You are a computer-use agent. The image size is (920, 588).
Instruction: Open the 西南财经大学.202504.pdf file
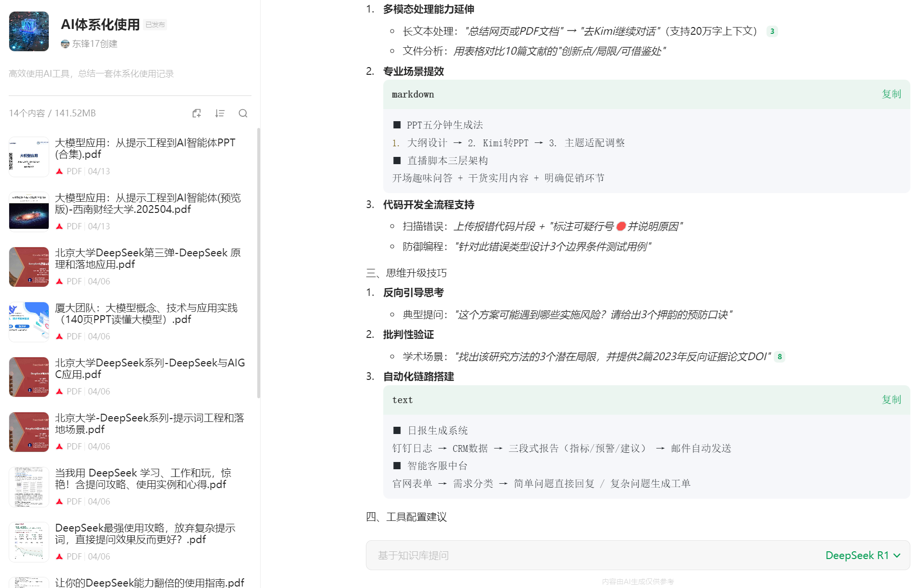coord(148,203)
